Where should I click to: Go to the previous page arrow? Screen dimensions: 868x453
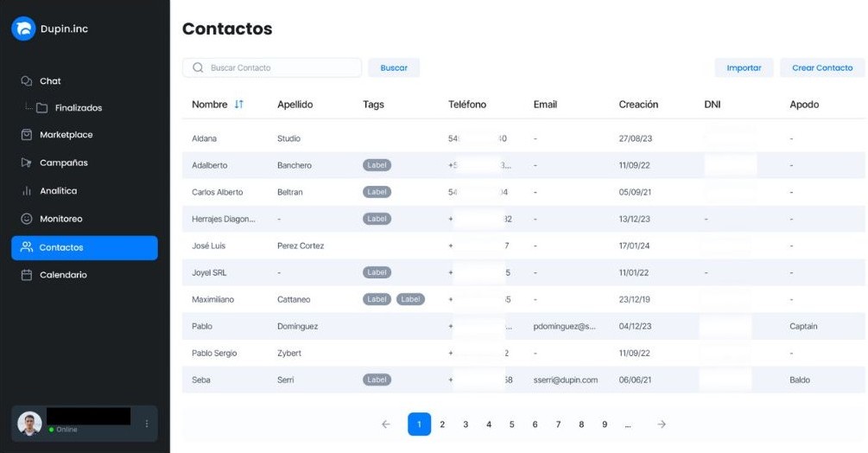pos(386,424)
